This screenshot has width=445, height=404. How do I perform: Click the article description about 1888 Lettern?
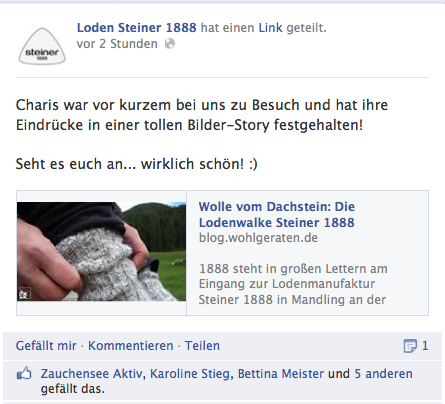tap(293, 284)
